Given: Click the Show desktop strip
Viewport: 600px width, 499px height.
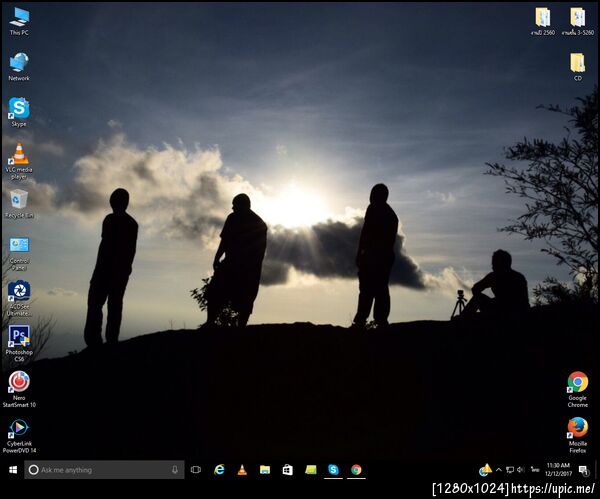Looking at the screenshot, I should tap(596, 470).
